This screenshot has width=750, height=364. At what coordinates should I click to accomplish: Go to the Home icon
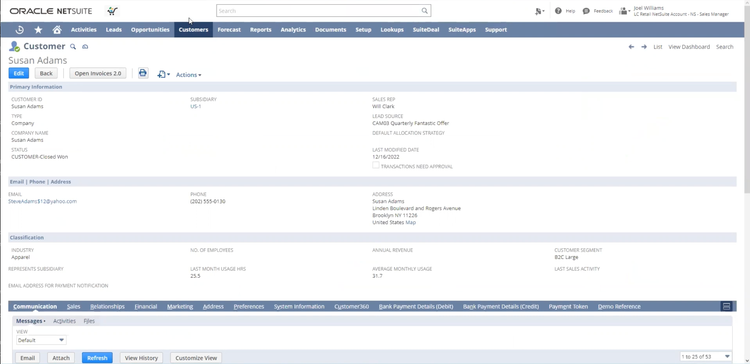[57, 30]
